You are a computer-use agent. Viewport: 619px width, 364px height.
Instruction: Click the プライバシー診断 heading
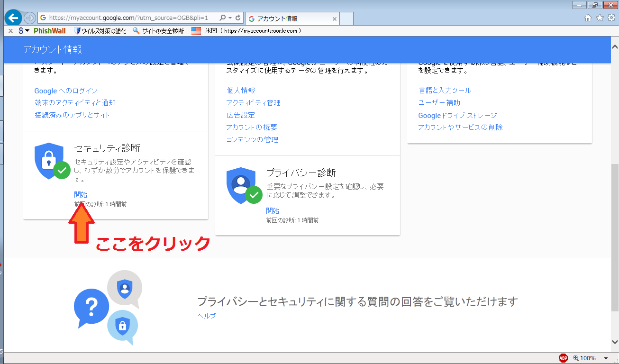click(x=301, y=173)
